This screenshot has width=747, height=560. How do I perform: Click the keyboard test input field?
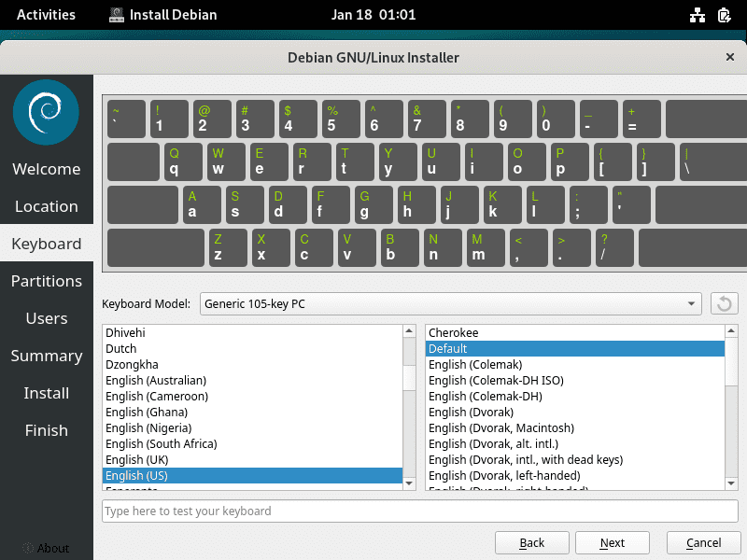(x=419, y=511)
